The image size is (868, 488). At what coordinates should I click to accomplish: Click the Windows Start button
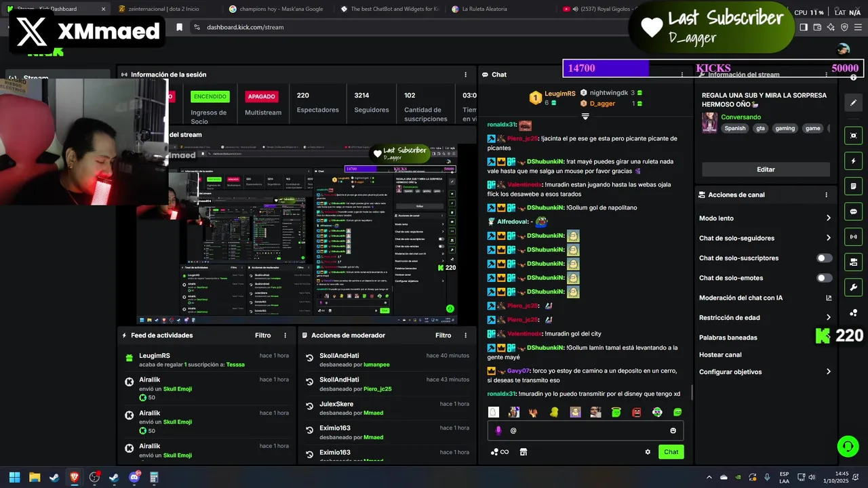[14, 477]
